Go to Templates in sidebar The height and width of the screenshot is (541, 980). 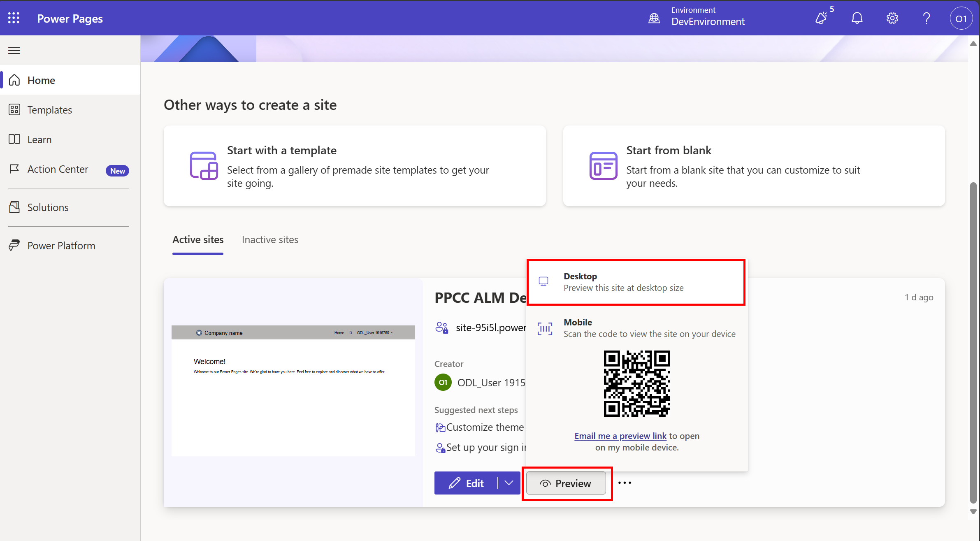click(49, 110)
